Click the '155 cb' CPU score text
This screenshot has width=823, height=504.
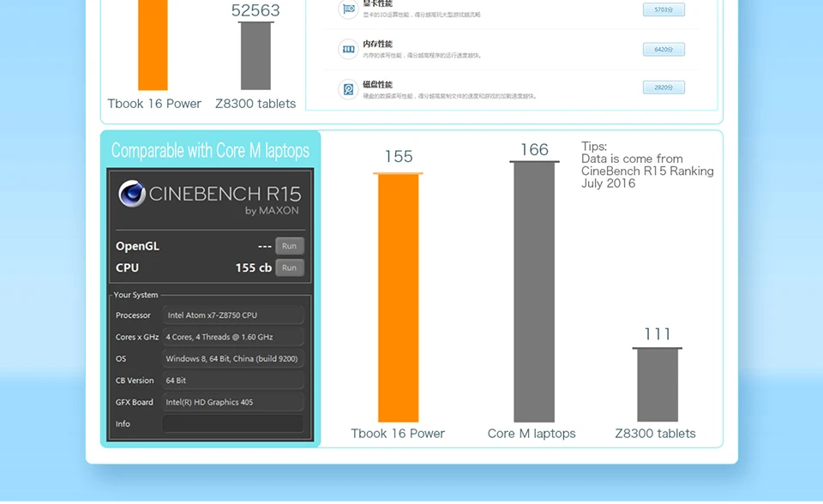coord(254,267)
